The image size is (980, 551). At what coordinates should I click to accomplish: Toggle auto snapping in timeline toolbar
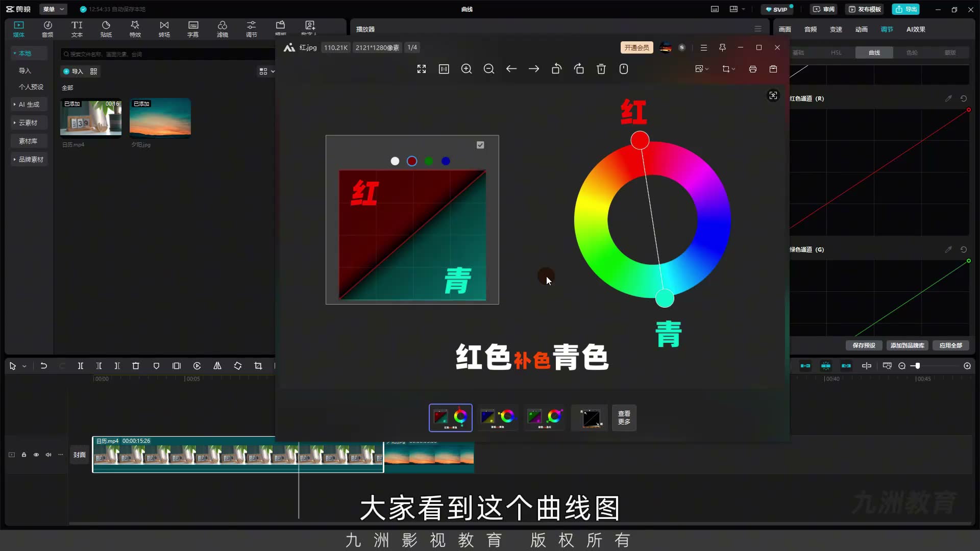(x=826, y=366)
